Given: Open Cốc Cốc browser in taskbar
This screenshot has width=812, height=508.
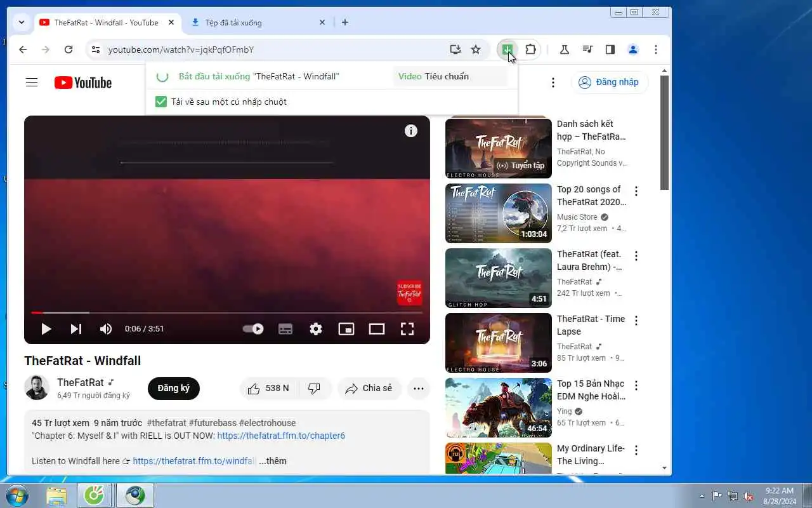Looking at the screenshot, I should click(x=95, y=495).
